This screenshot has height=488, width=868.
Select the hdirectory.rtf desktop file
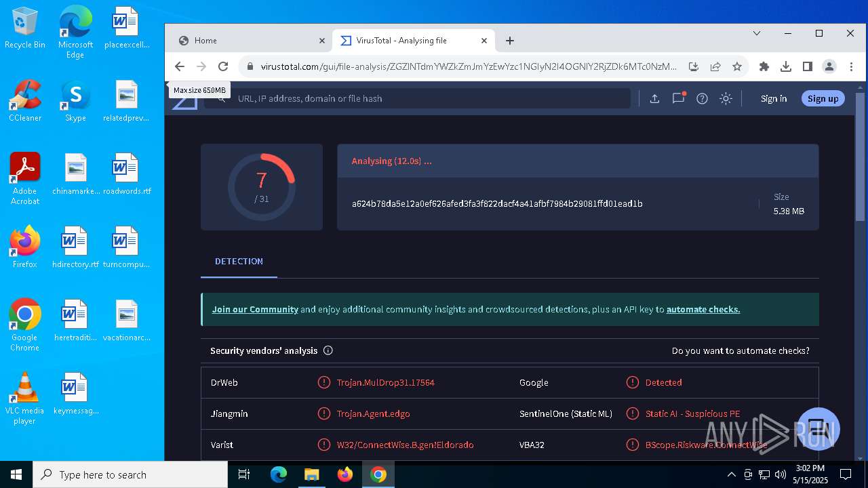click(x=75, y=248)
